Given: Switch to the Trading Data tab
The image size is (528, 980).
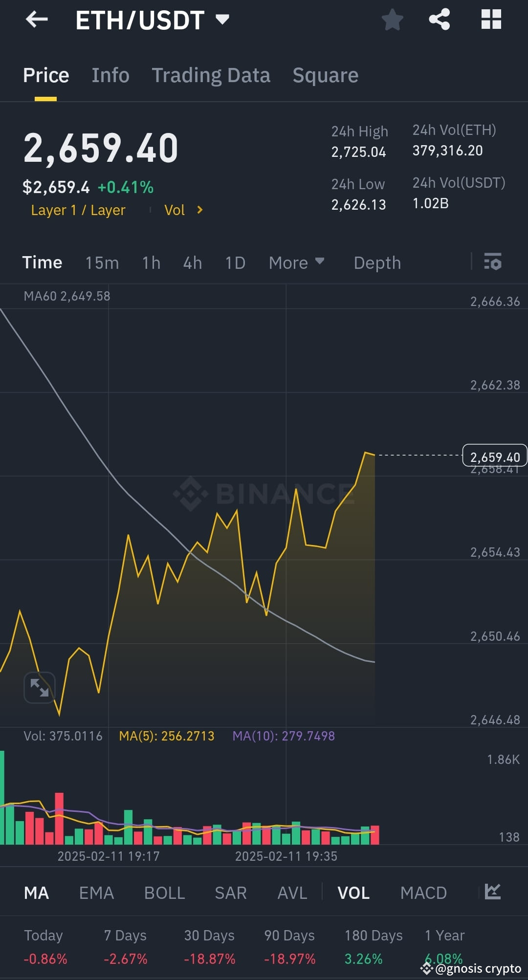Looking at the screenshot, I should (x=211, y=75).
